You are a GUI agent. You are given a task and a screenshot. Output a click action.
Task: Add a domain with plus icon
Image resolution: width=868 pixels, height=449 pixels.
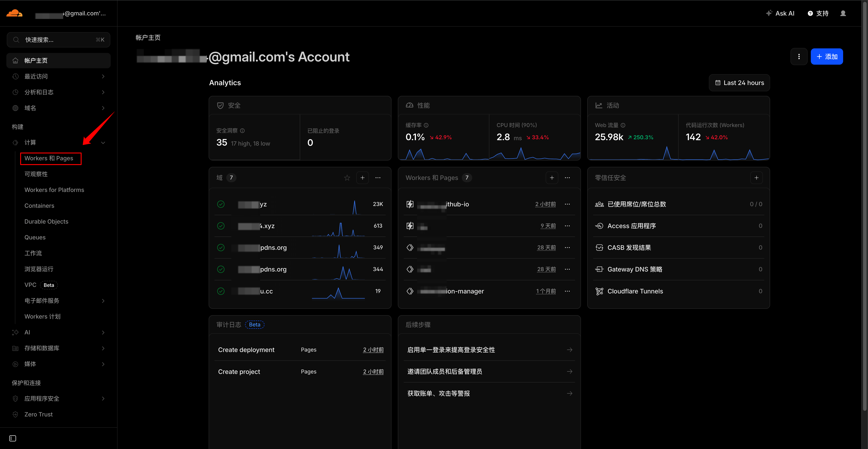pyautogui.click(x=362, y=178)
